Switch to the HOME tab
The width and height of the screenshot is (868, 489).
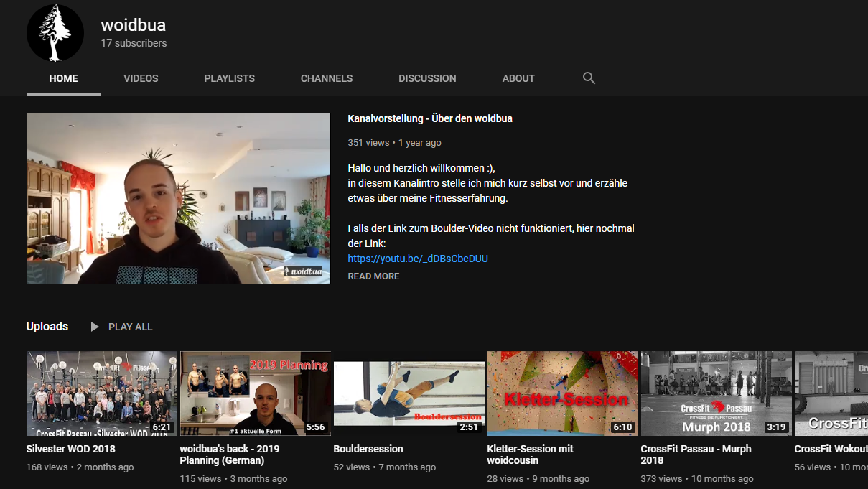(64, 78)
